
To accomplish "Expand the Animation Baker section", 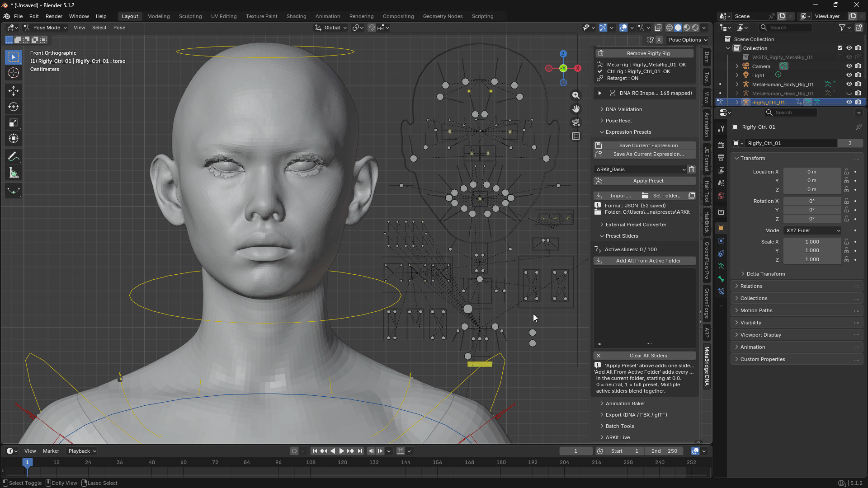I will (x=625, y=404).
